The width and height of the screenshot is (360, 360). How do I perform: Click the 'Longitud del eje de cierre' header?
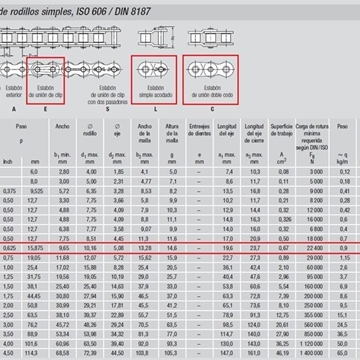click(x=254, y=133)
